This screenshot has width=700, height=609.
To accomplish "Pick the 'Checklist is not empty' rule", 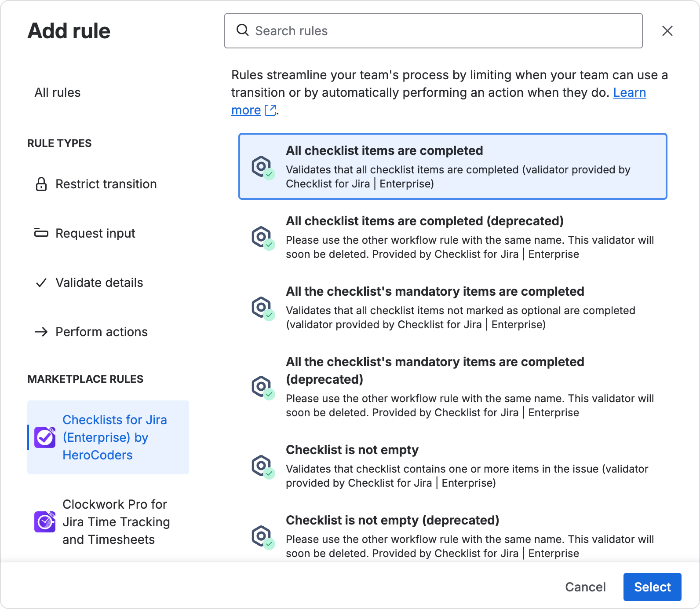I will click(453, 466).
